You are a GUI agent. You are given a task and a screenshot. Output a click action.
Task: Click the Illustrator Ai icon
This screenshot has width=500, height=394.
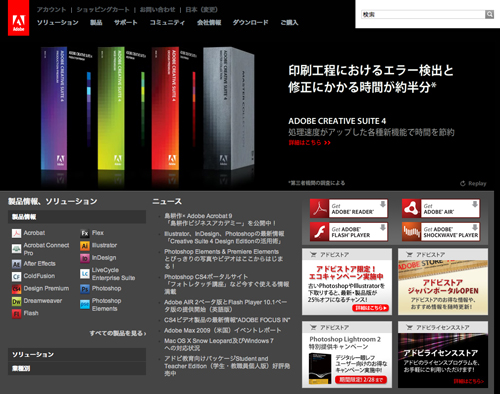(x=85, y=246)
